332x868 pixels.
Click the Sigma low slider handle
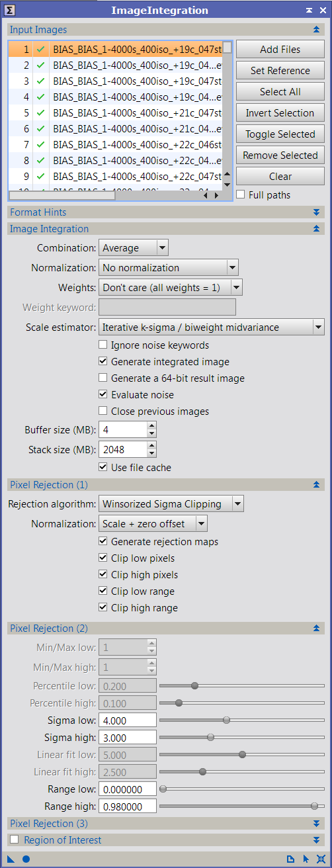(226, 720)
